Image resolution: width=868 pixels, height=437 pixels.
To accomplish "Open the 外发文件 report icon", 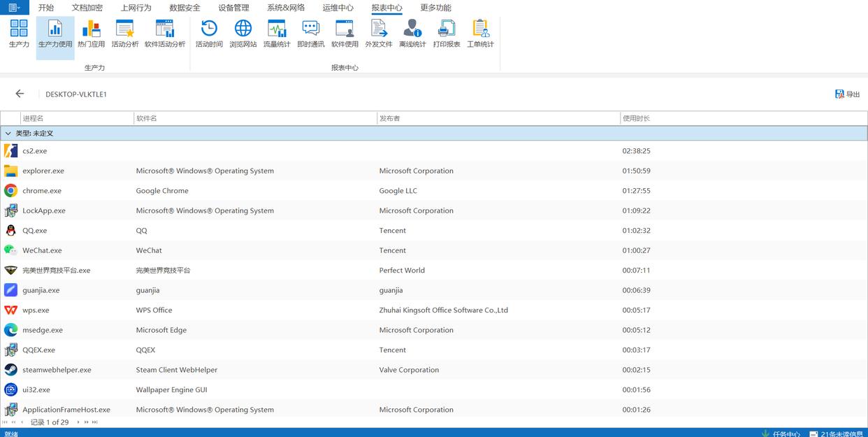I will pyautogui.click(x=379, y=34).
